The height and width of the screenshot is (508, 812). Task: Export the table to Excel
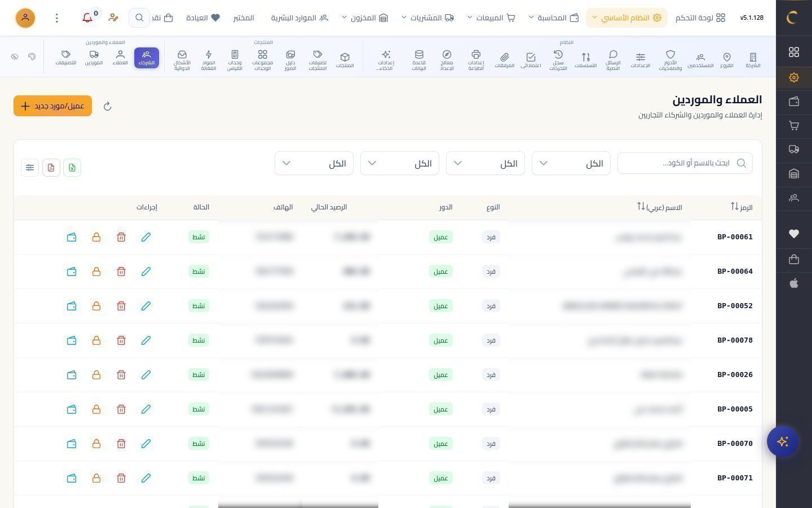(72, 168)
